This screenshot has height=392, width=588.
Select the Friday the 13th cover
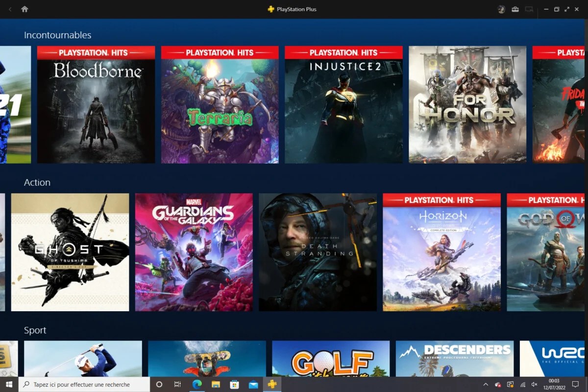point(559,104)
